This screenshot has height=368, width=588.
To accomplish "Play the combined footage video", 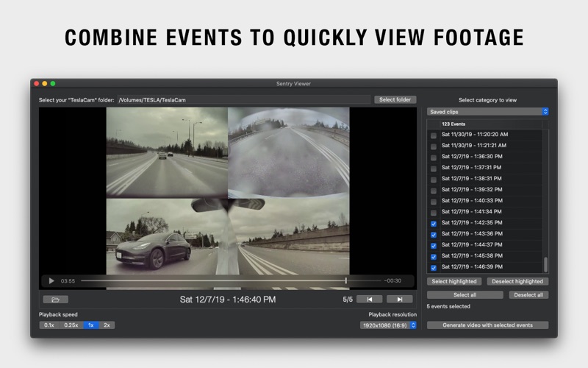I will 51,281.
